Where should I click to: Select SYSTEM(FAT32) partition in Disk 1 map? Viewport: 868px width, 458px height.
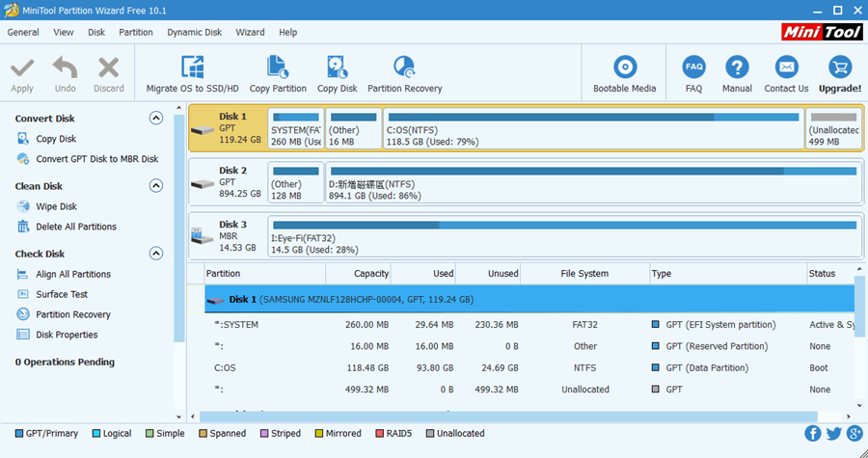(296, 128)
